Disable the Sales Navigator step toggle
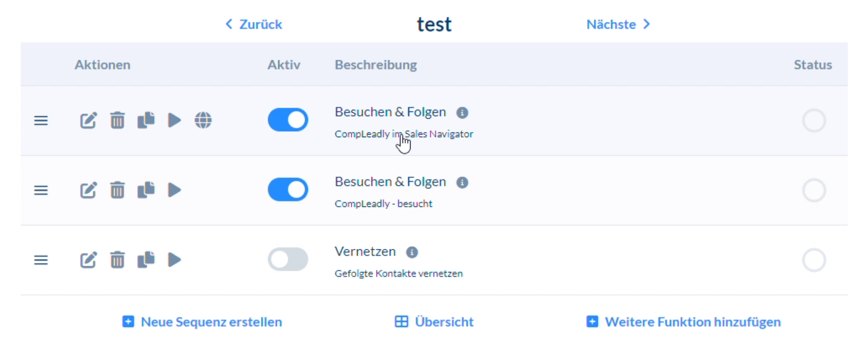This screenshot has height=356, width=868. (288, 120)
